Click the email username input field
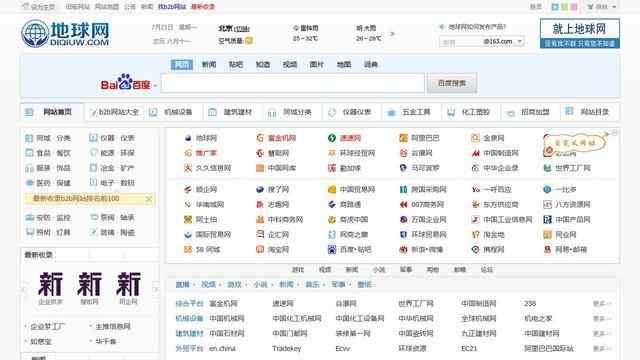 (461, 42)
